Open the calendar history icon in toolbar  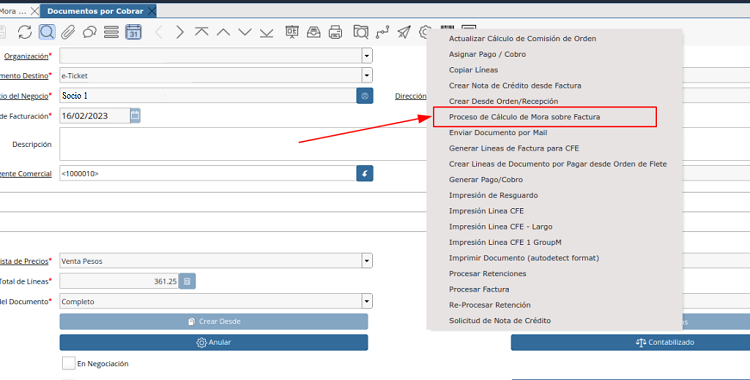[x=133, y=32]
